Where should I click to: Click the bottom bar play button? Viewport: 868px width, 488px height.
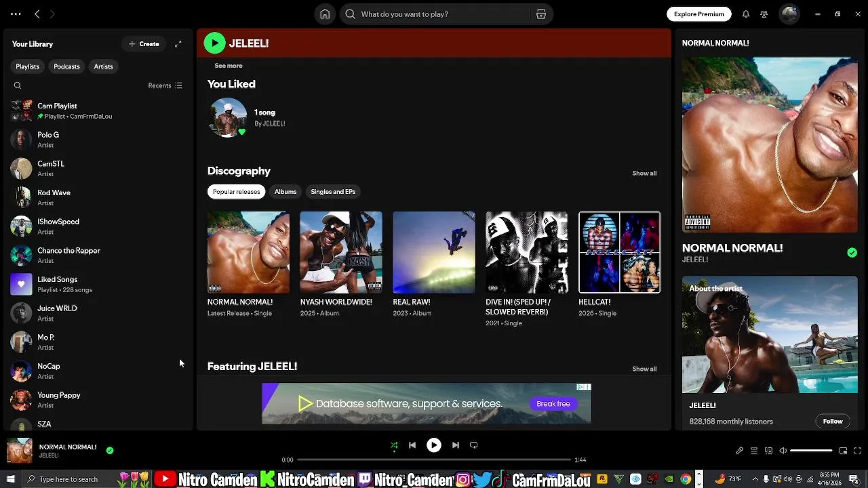(x=434, y=445)
